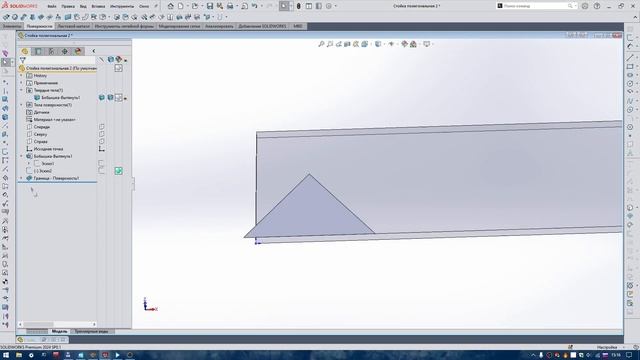Image resolution: width=640 pixels, height=360 pixels.
Task: Change display mode of solid body Бобышка-Вытянуть1
Action: click(110, 98)
